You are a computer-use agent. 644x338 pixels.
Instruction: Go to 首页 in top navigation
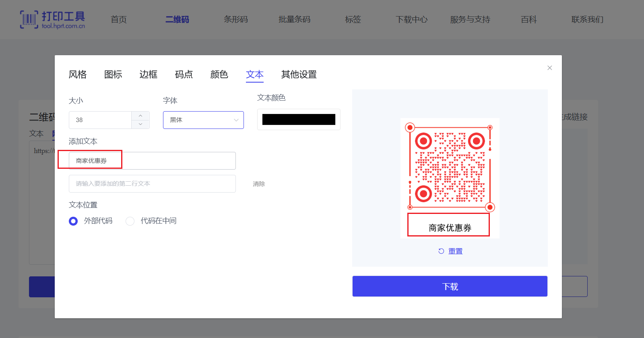click(119, 19)
